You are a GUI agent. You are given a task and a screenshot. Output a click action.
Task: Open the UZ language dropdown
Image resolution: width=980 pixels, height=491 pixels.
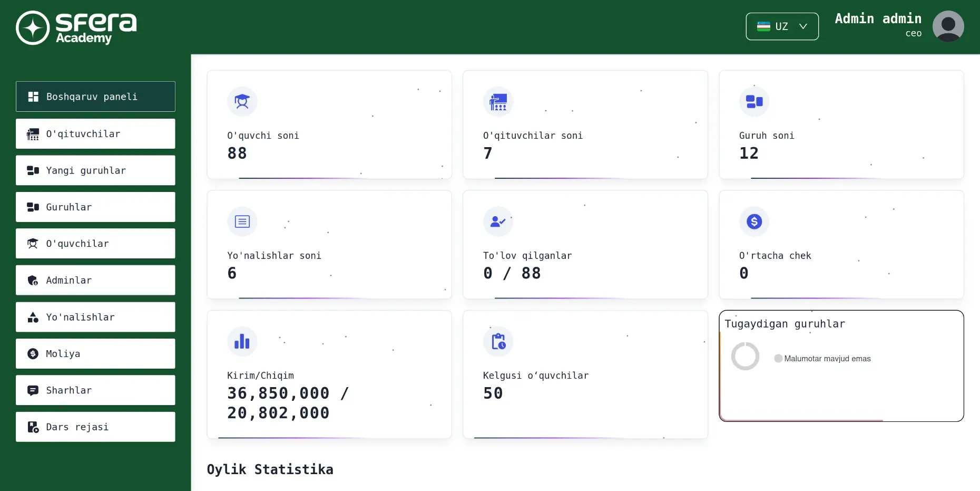pyautogui.click(x=782, y=26)
